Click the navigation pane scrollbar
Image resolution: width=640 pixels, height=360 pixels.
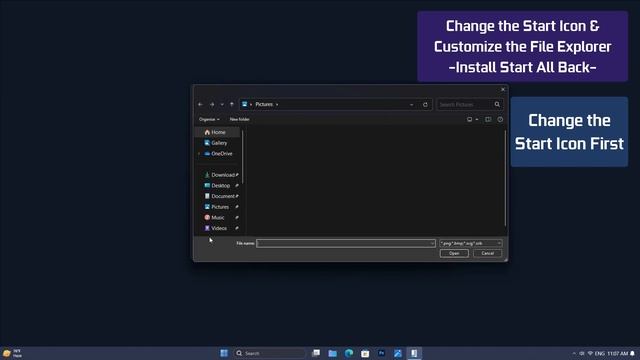point(243,157)
